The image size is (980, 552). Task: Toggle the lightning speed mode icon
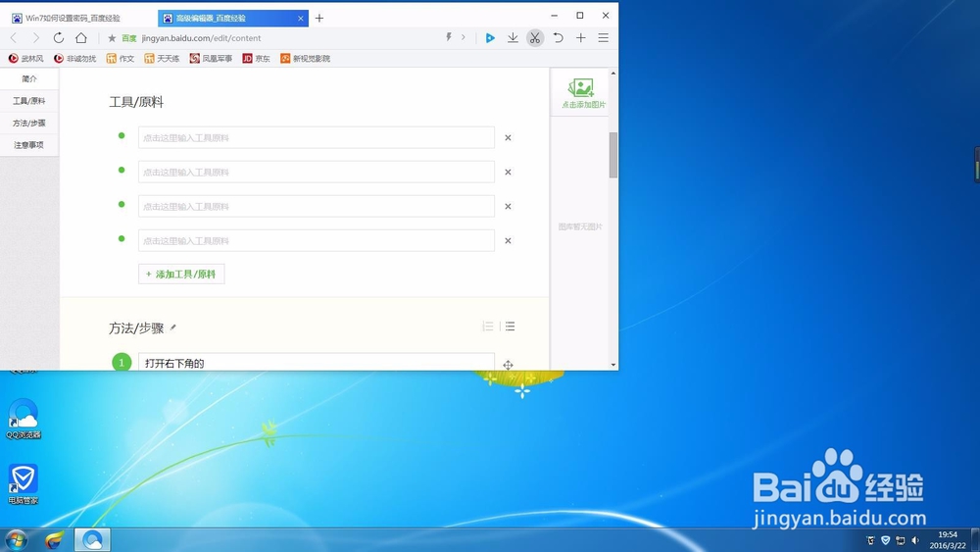449,37
